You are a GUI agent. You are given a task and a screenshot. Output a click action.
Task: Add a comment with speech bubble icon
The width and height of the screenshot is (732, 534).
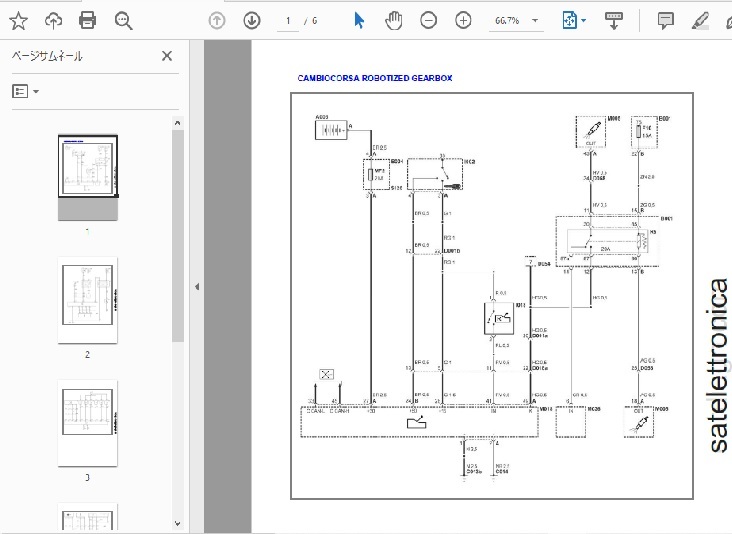pos(665,21)
